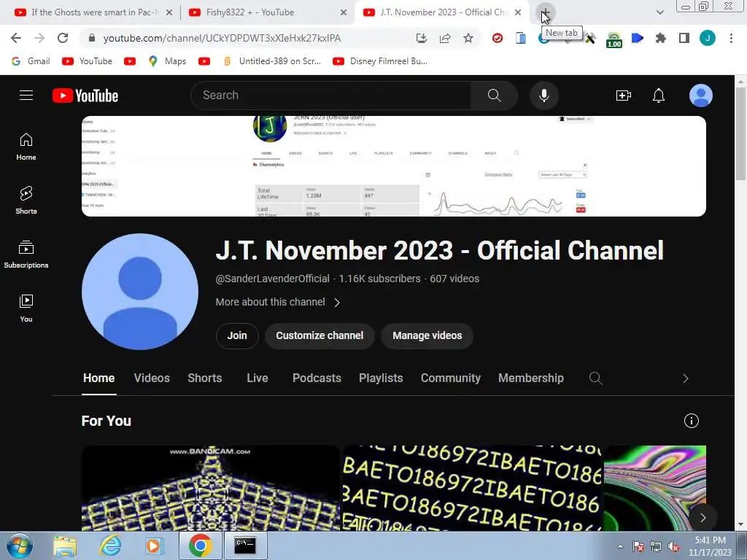Viewport: 747px width, 560px height.
Task: Click the search magnifier button
Action: click(x=494, y=96)
